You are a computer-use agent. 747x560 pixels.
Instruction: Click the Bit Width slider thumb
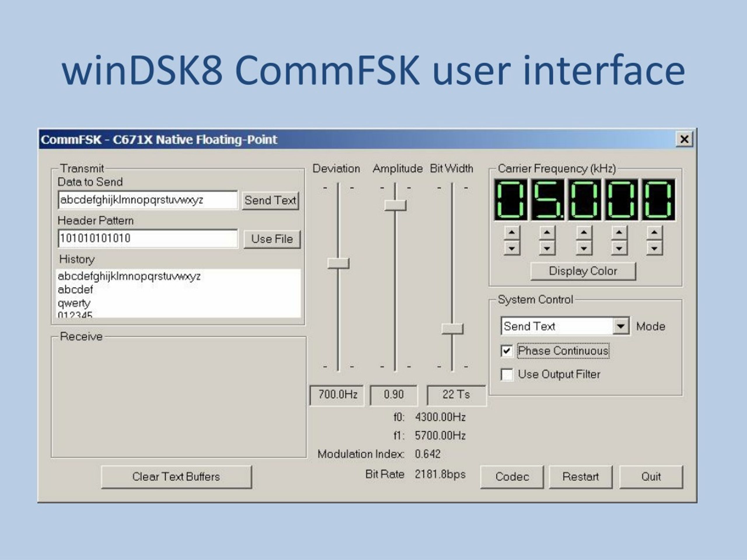(x=453, y=329)
